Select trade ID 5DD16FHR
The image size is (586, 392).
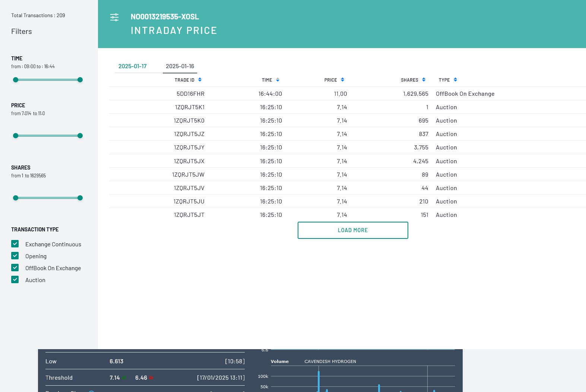[190, 94]
